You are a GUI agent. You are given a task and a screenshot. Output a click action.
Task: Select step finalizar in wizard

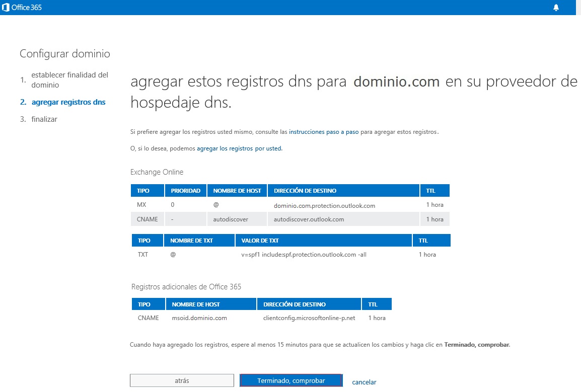(x=44, y=119)
